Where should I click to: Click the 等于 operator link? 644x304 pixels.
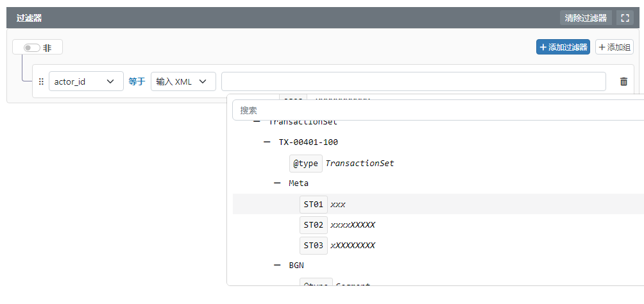coord(137,81)
